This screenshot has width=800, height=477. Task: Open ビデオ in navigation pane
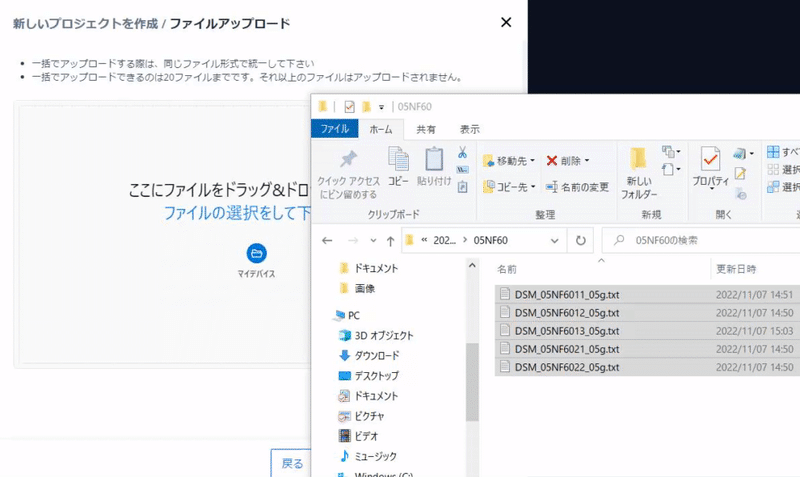tap(359, 436)
